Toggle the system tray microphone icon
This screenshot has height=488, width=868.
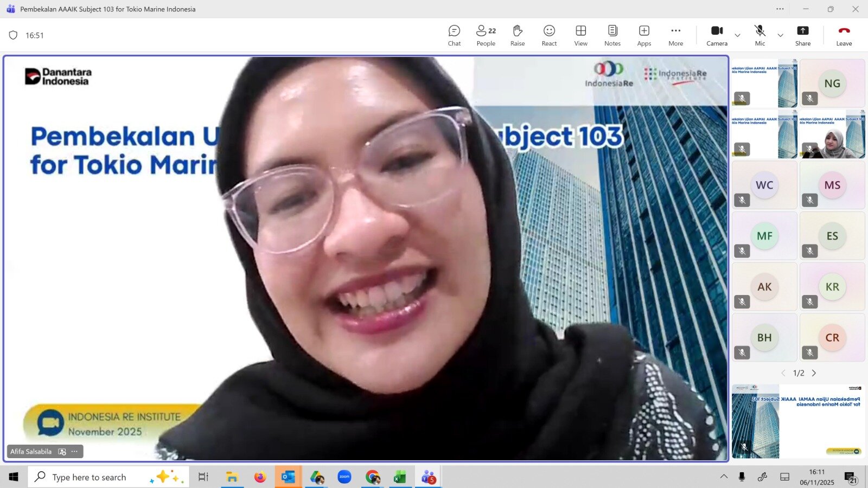coord(742,477)
